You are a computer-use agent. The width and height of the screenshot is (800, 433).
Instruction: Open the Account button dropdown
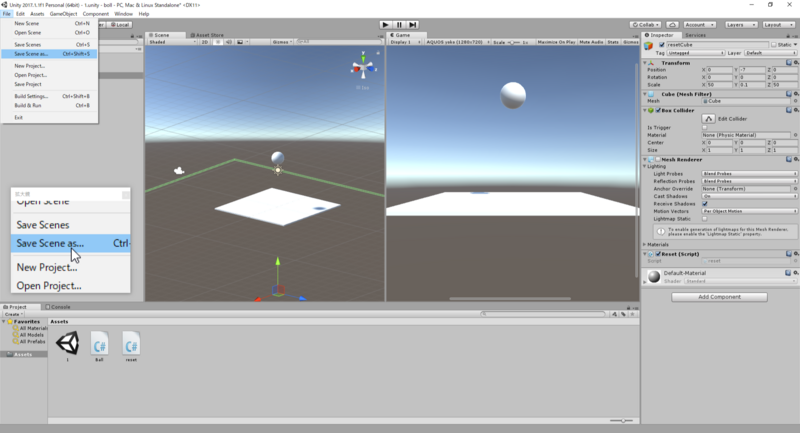(x=699, y=24)
